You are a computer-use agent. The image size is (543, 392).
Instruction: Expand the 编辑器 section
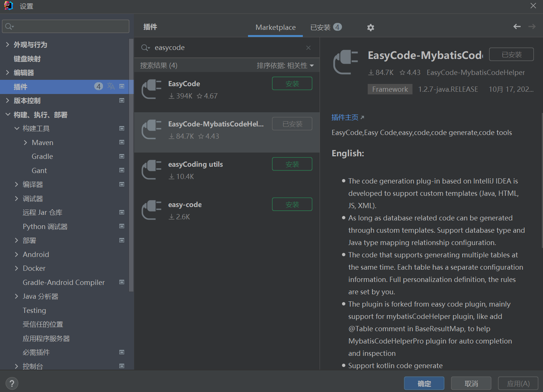point(7,72)
